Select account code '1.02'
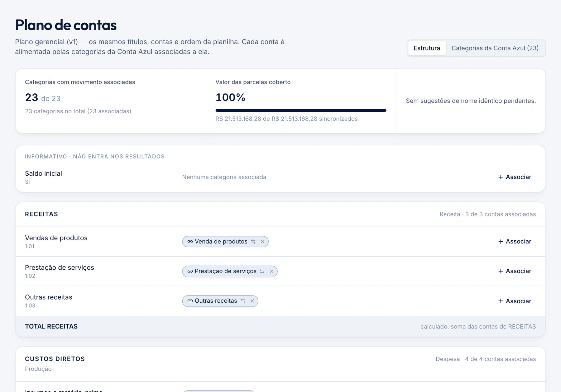The image size is (561, 392). pos(30,276)
